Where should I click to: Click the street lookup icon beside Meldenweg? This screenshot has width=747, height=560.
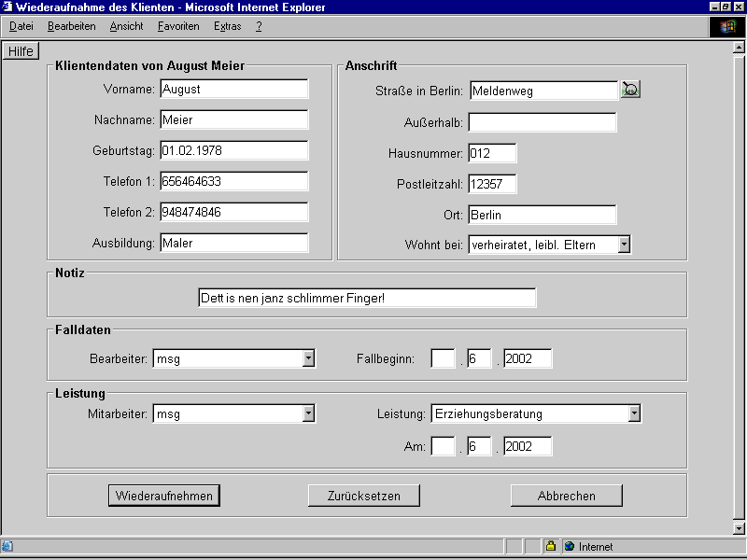pos(631,91)
